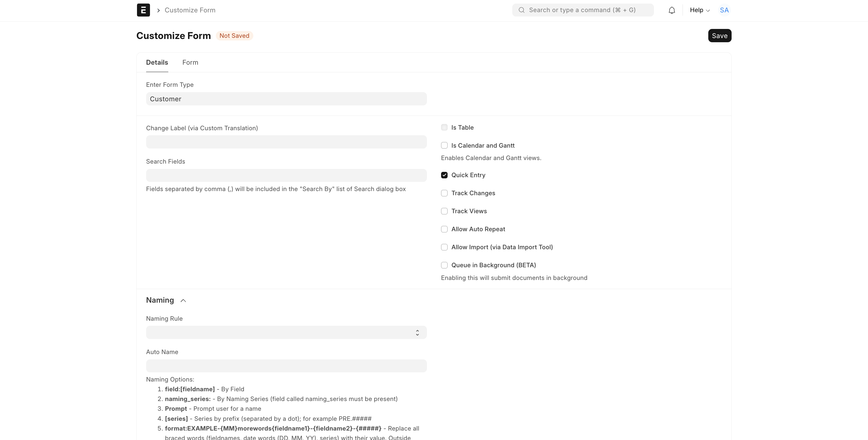Switch to the Form tab
Screen dimensions: 868x440
pos(190,62)
